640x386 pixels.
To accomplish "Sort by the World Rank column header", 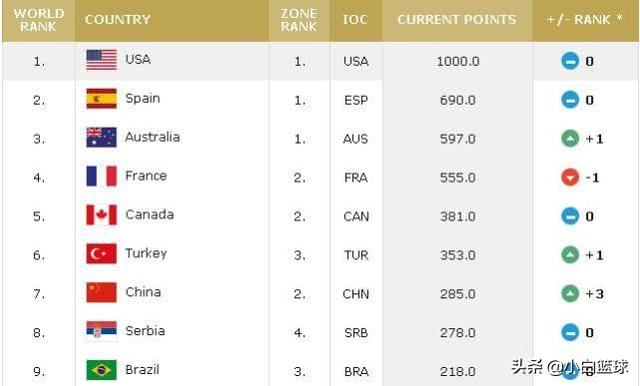I will click(39, 20).
